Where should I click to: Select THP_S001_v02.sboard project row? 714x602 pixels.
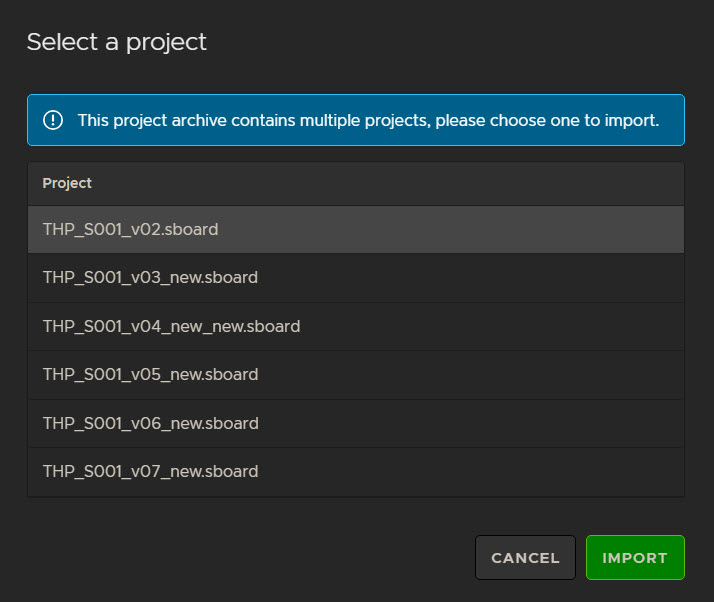(x=130, y=229)
